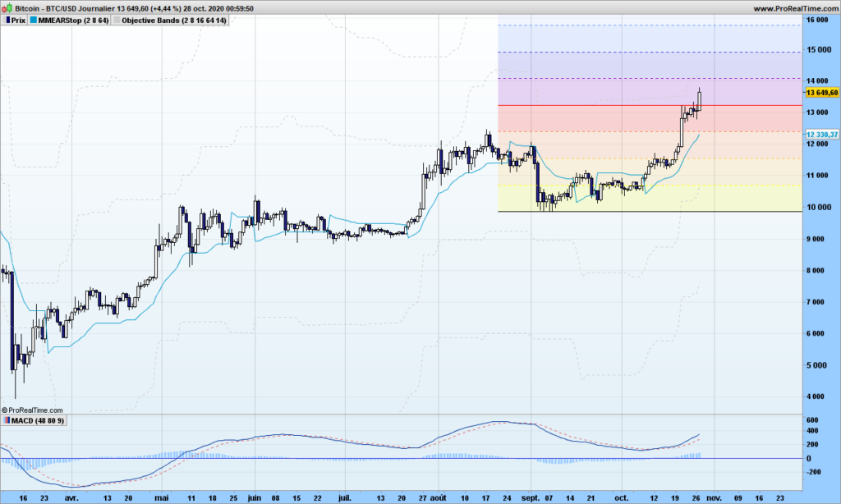Click the 10 000 price axis label
This screenshot has width=841, height=504.
tap(819, 207)
